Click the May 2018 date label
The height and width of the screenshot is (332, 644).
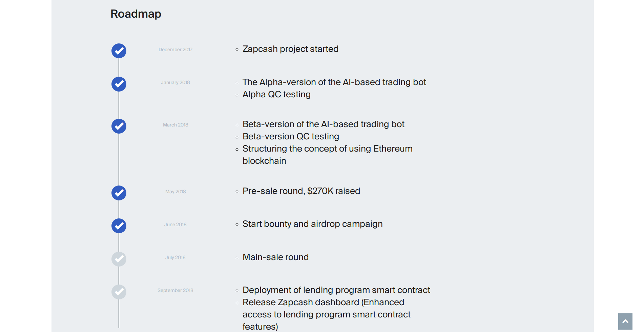click(x=175, y=192)
